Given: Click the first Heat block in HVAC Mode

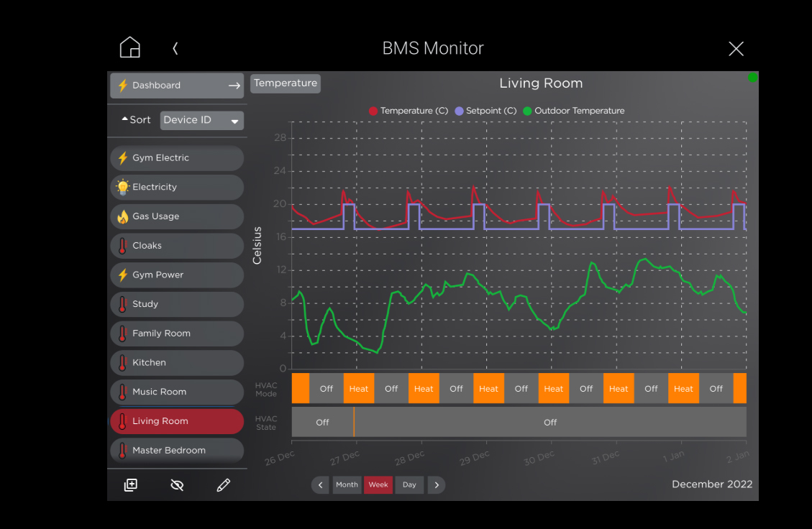Looking at the screenshot, I should [358, 389].
